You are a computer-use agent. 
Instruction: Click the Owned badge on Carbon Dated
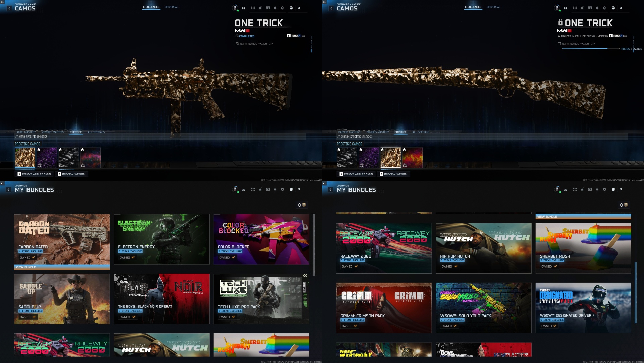28,257
